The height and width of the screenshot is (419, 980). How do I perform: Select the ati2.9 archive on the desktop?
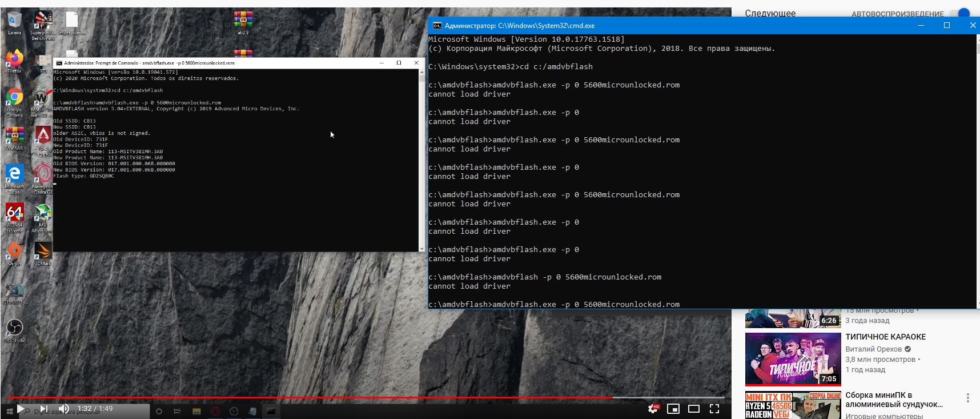(x=243, y=23)
